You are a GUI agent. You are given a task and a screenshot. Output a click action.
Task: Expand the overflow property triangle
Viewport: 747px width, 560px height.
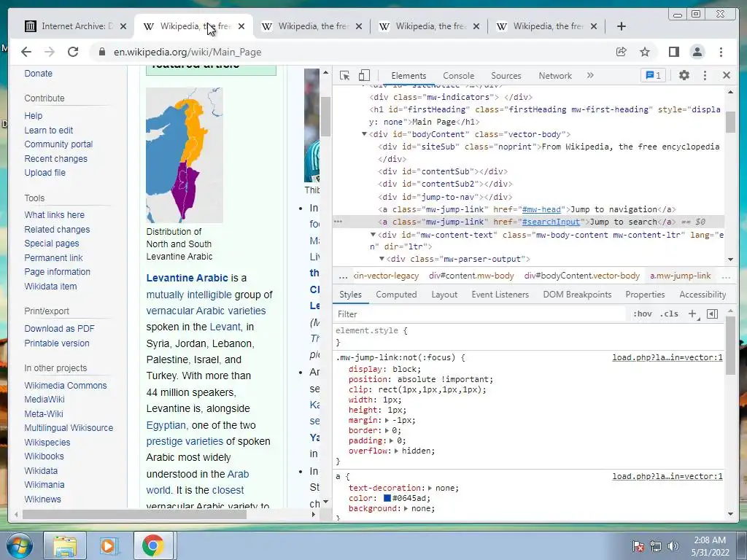click(396, 451)
